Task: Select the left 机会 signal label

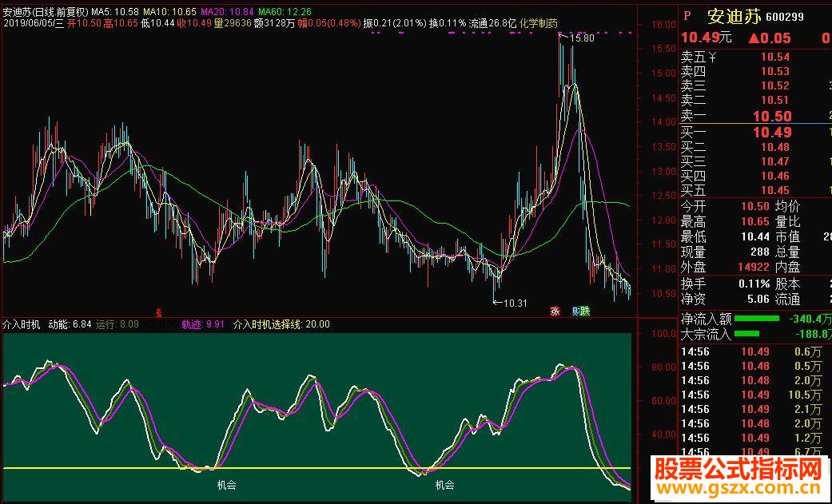Action: (226, 484)
